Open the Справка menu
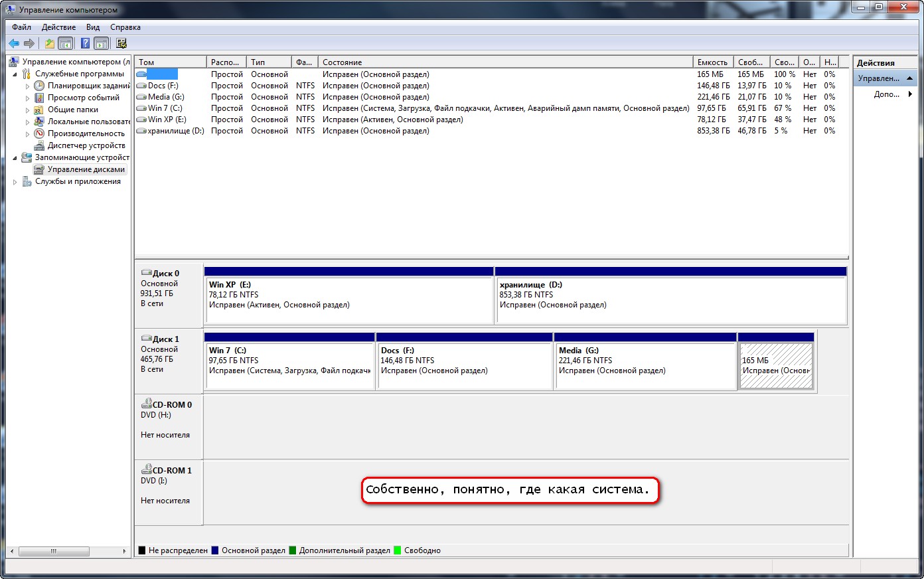The height and width of the screenshot is (579, 924). [125, 27]
